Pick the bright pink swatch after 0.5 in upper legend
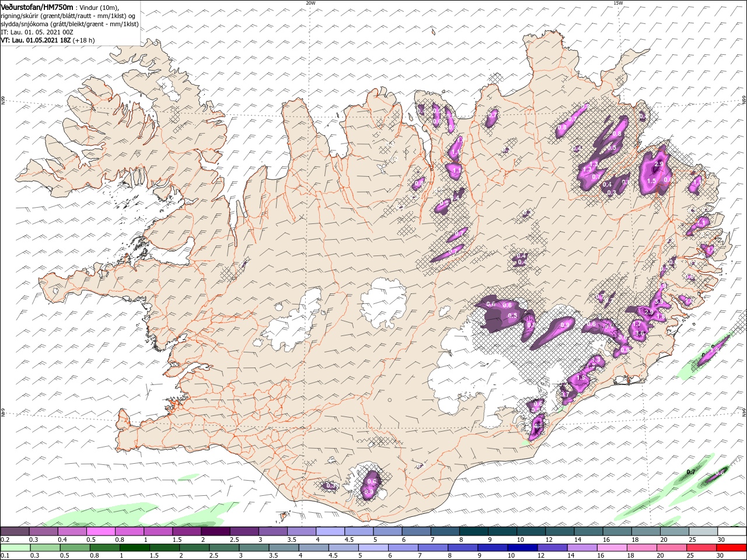Screen dimensions: 747x560 tap(101, 531)
